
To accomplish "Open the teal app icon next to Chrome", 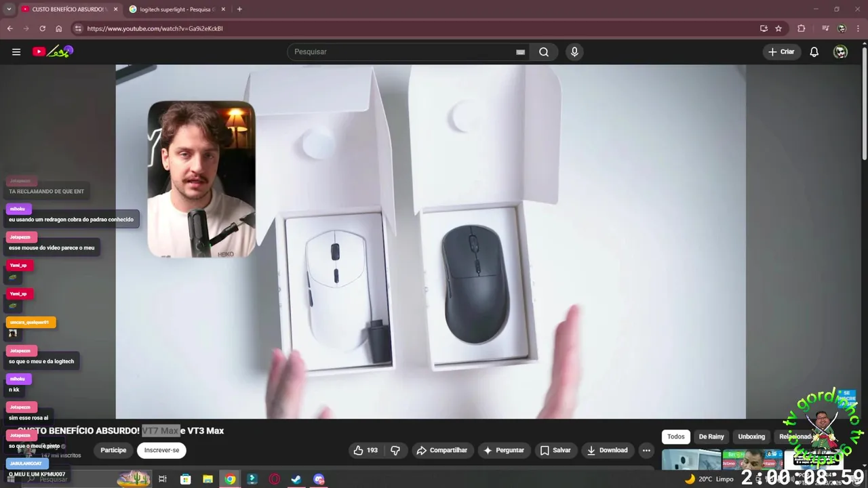I will click(x=252, y=479).
